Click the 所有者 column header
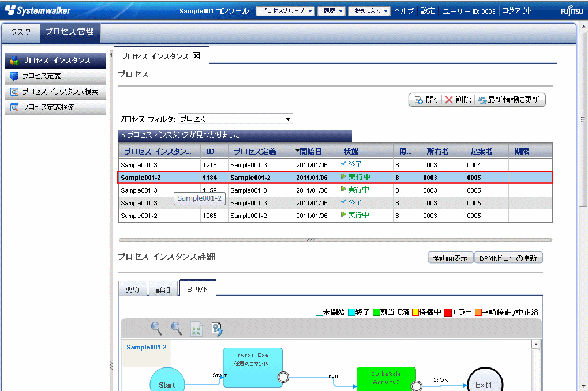Screen dimensions: 588x391 click(x=443, y=152)
